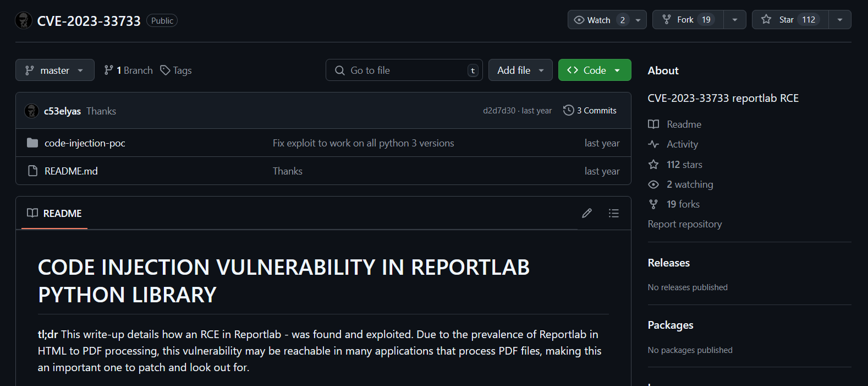Open the Releases section heading

[669, 263]
